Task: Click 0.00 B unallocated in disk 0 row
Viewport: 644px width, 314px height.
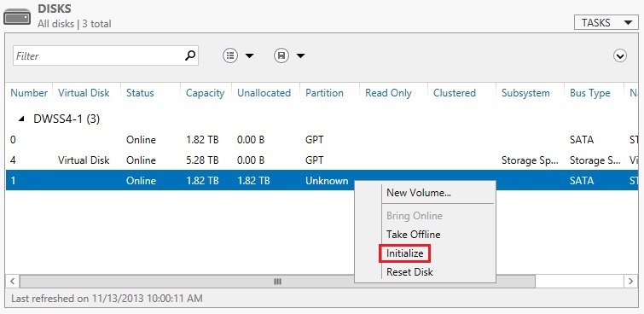Action: [x=251, y=140]
